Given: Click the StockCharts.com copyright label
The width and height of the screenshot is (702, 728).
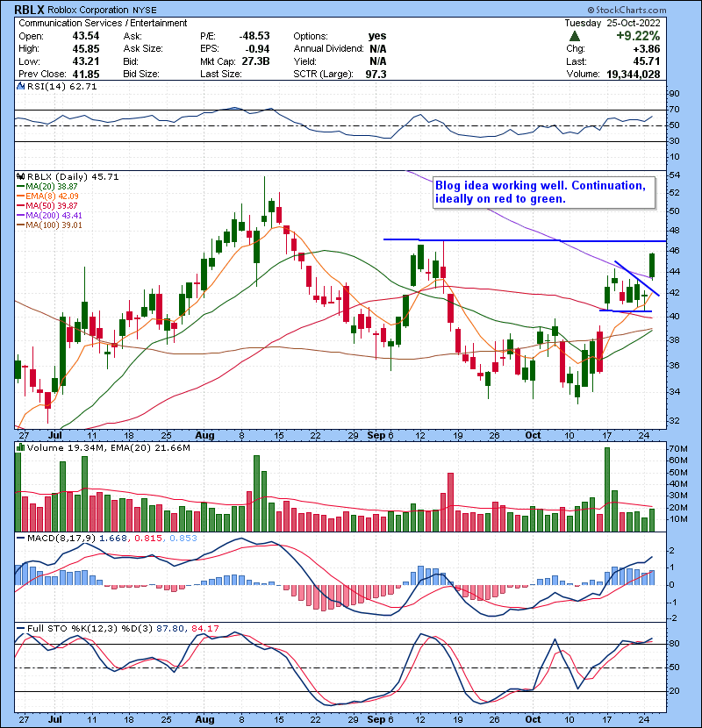Looking at the screenshot, I should click(627, 10).
